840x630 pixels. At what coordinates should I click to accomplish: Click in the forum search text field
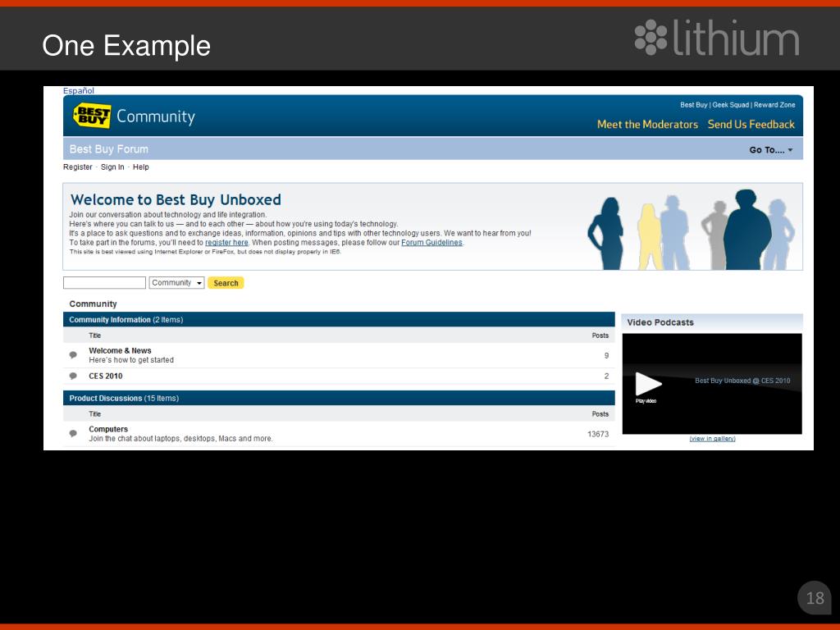point(104,283)
